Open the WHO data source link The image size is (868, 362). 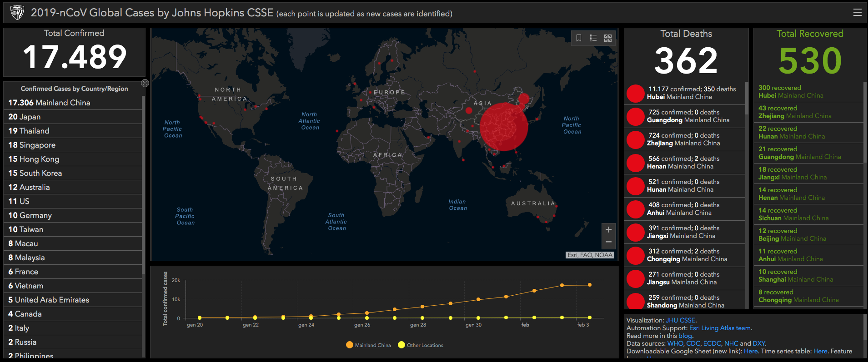tap(675, 343)
